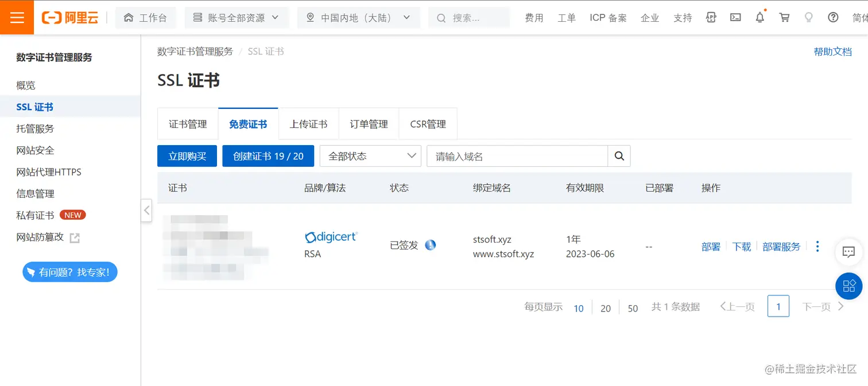868x386 pixels.
Task: Switch to the CSR管理 tab
Action: tap(428, 124)
